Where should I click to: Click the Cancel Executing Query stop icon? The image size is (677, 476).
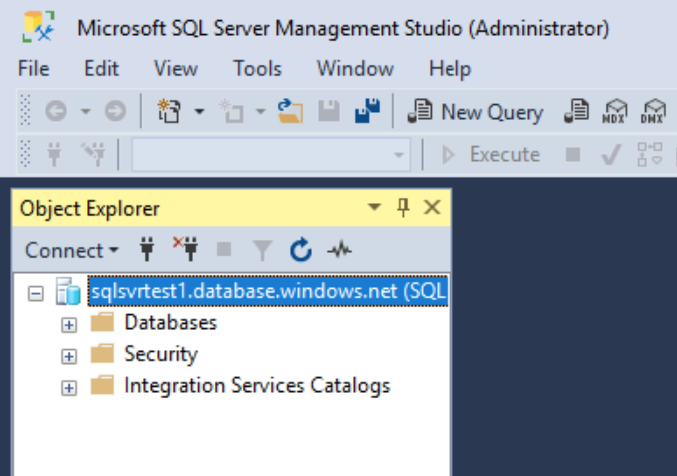coord(573,154)
